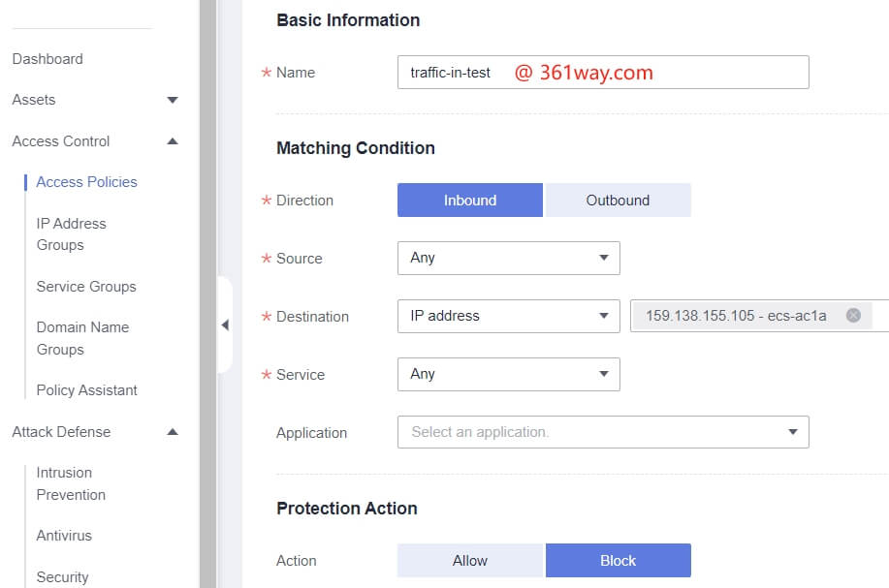The image size is (889, 588).
Task: Open Policy Assistant page
Action: pos(86,390)
